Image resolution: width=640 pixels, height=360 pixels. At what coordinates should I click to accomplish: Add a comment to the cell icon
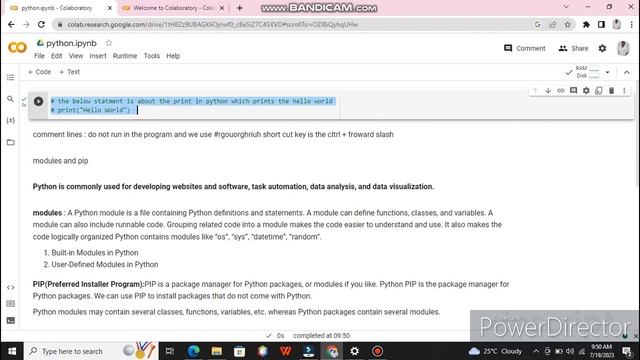pos(573,91)
